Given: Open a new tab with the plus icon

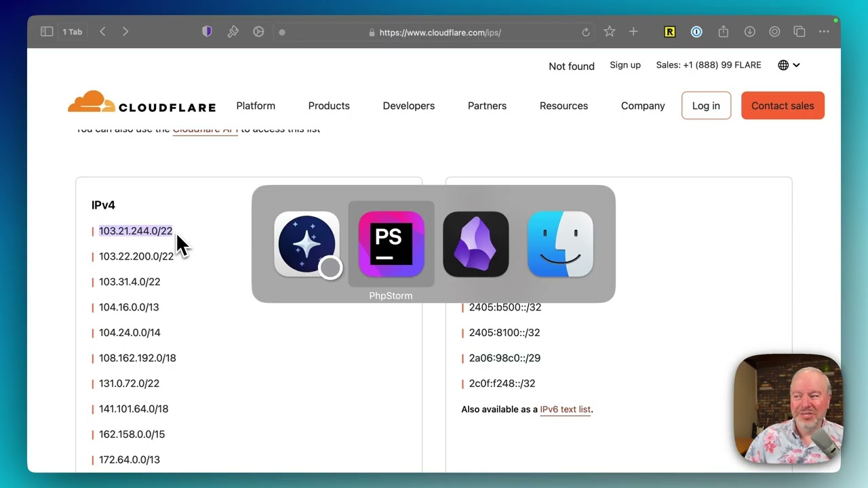Looking at the screenshot, I should 633,32.
